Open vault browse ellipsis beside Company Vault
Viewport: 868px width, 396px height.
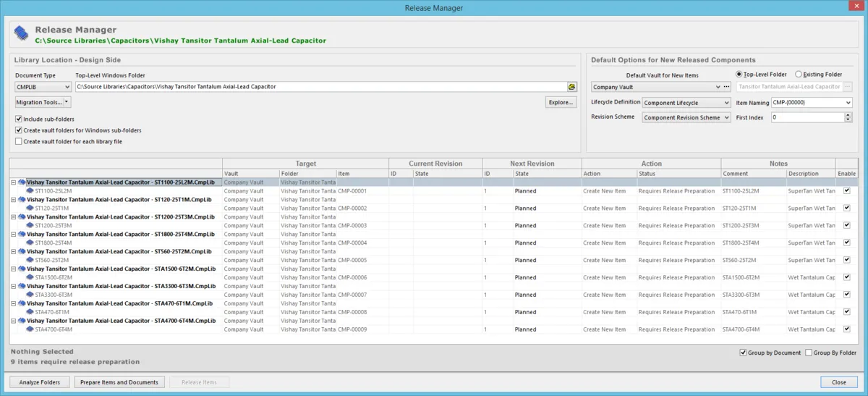pos(727,87)
